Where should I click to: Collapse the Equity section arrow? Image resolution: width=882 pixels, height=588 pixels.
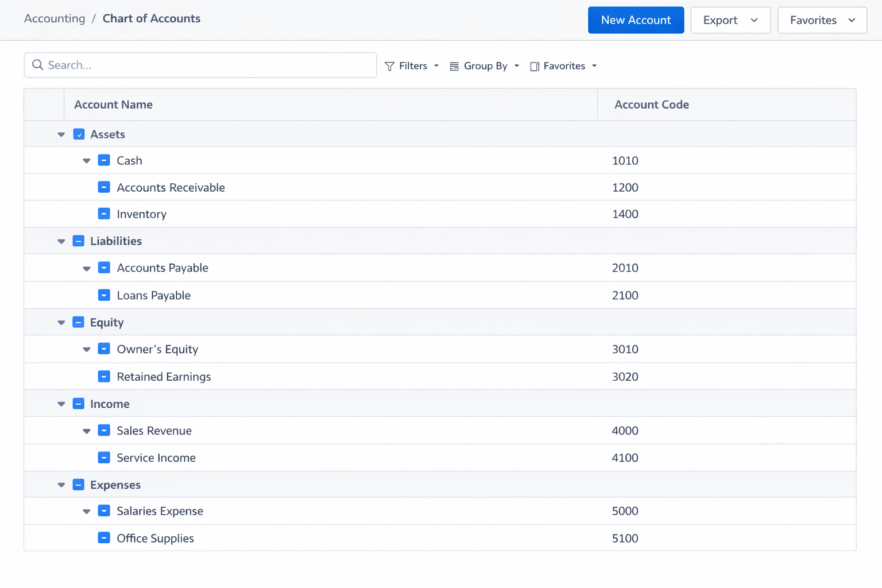click(61, 322)
